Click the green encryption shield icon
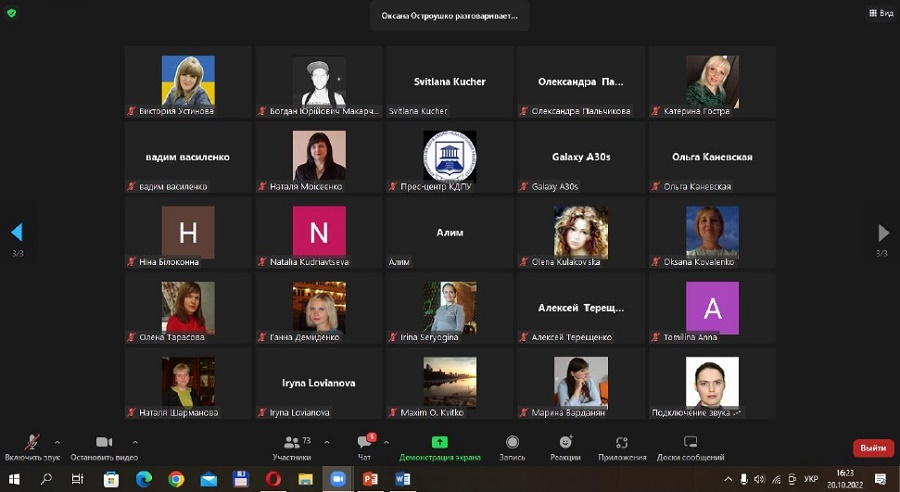 12,13
